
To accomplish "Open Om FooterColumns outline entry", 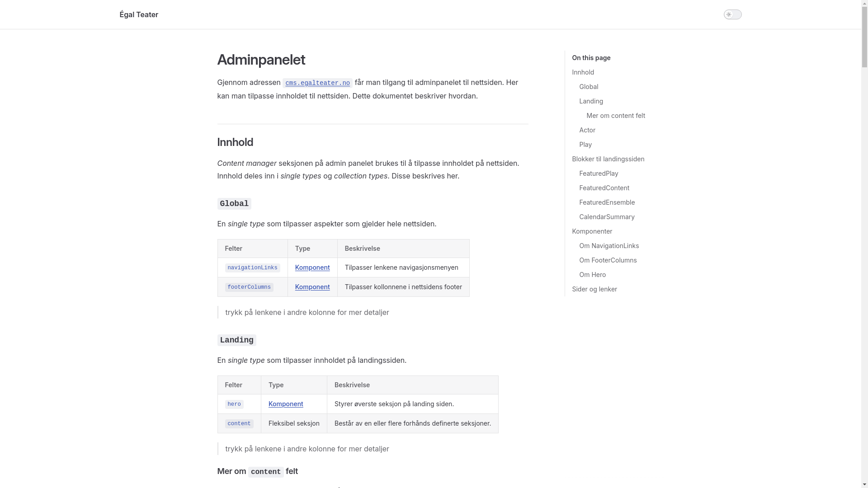I will (608, 260).
